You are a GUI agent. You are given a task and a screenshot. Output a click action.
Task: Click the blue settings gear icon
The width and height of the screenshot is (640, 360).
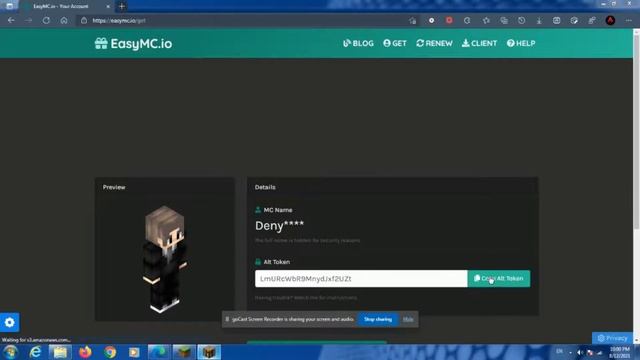coord(10,322)
